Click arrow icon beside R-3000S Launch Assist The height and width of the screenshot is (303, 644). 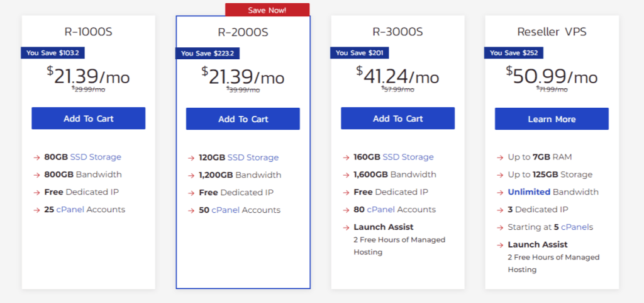click(346, 227)
